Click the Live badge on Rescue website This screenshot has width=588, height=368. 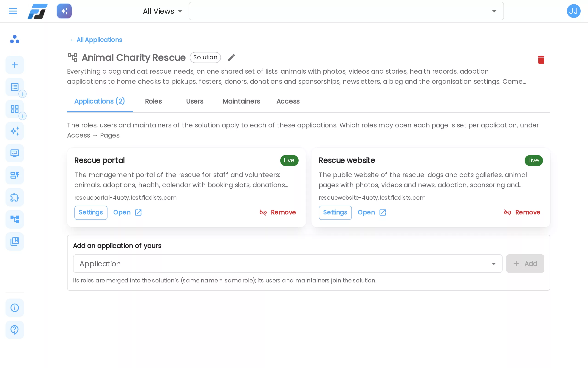534,160
